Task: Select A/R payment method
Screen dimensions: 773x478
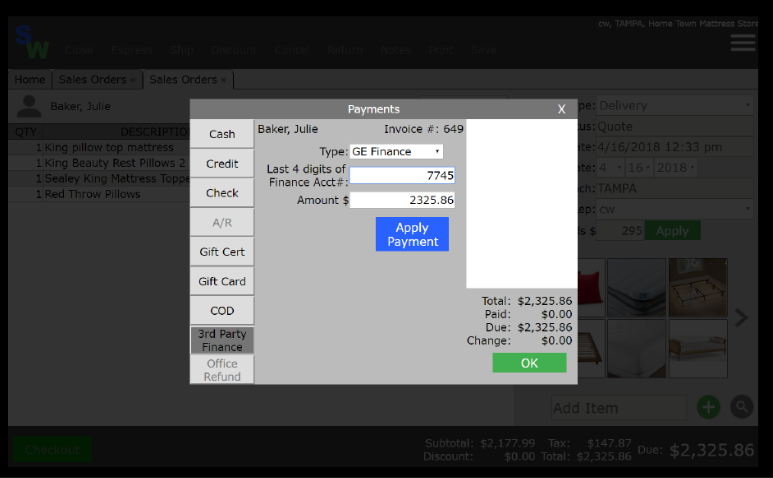Action: click(222, 222)
